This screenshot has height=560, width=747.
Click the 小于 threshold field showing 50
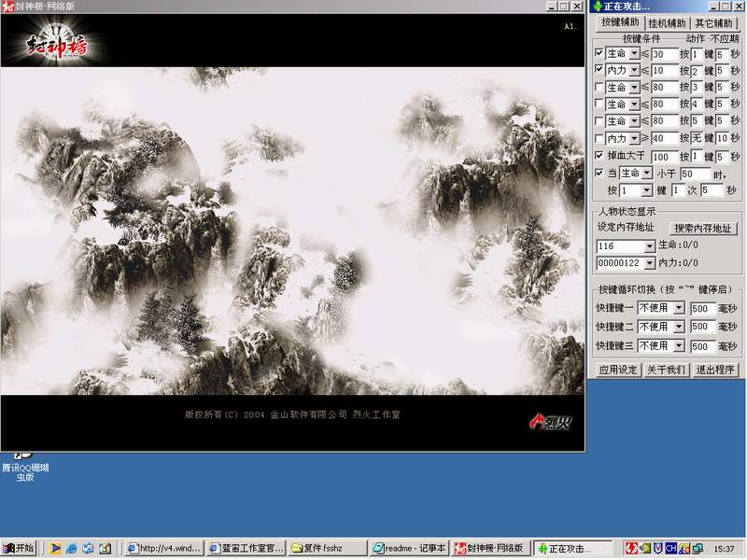tap(695, 174)
